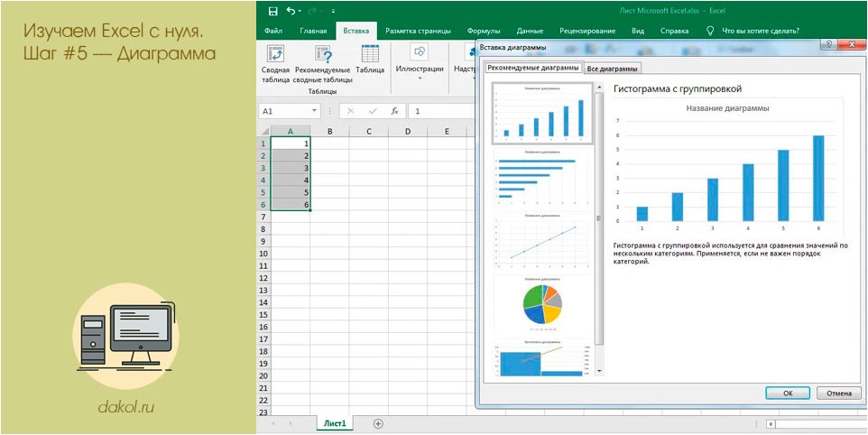Select column header A
Image resolution: width=868 pixels, height=435 pixels.
click(291, 131)
